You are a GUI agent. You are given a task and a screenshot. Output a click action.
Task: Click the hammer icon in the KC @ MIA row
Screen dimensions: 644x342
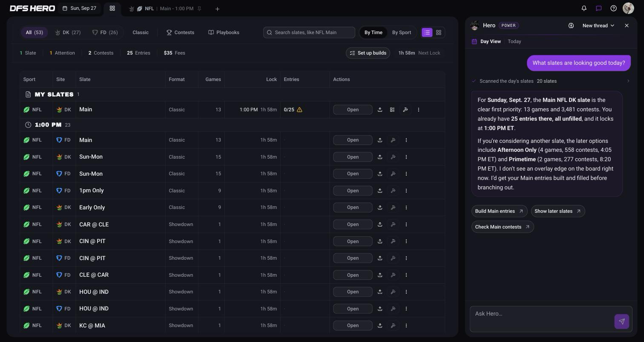point(393,325)
